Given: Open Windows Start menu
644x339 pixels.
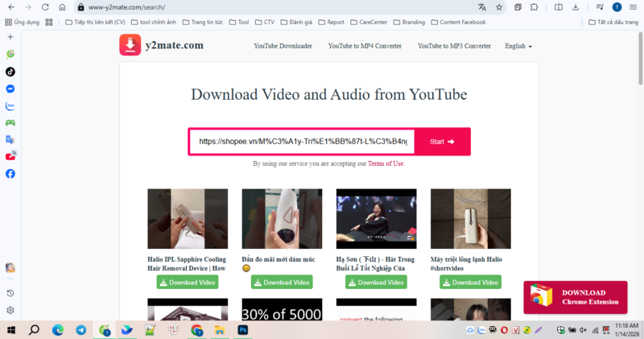Looking at the screenshot, I should click(x=11, y=330).
